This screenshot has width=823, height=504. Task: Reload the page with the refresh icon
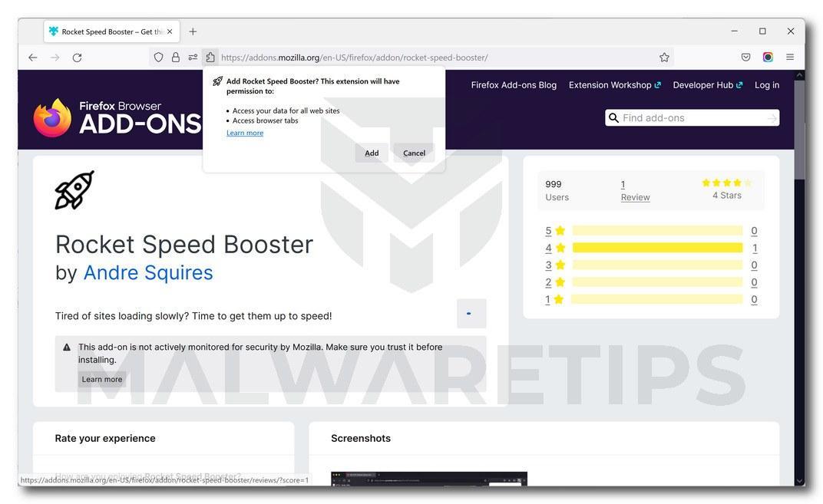point(77,58)
